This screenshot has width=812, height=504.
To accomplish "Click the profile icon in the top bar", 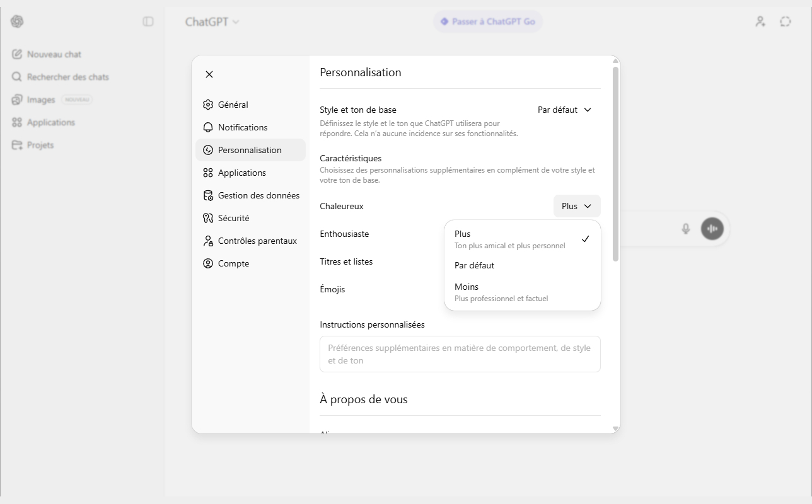I will click(760, 21).
